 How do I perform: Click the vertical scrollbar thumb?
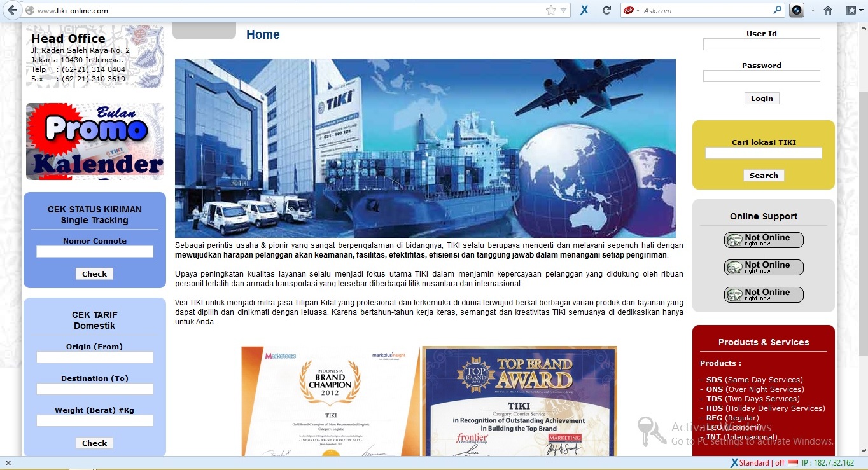click(862, 223)
